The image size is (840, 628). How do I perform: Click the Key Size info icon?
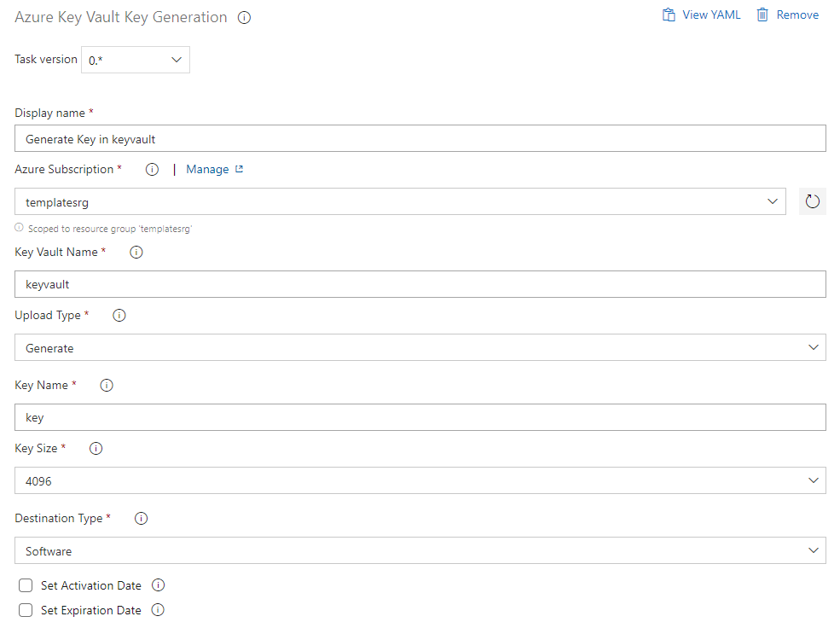(x=96, y=449)
